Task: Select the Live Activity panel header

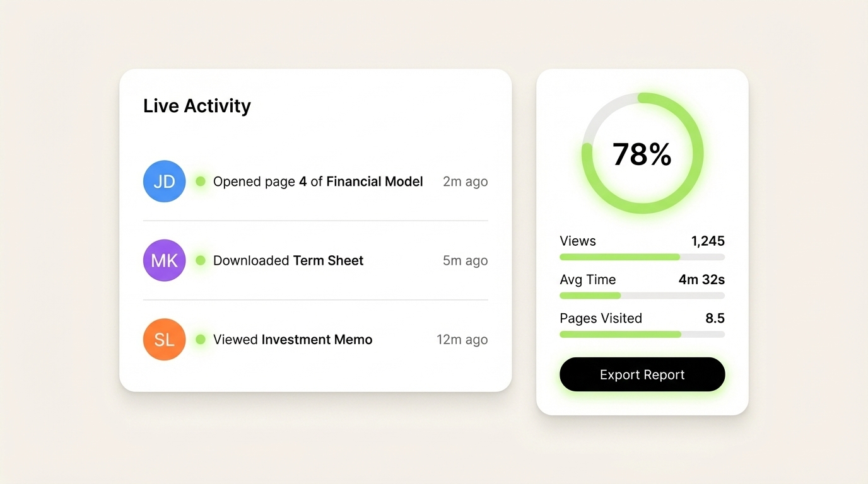Action: pos(197,105)
